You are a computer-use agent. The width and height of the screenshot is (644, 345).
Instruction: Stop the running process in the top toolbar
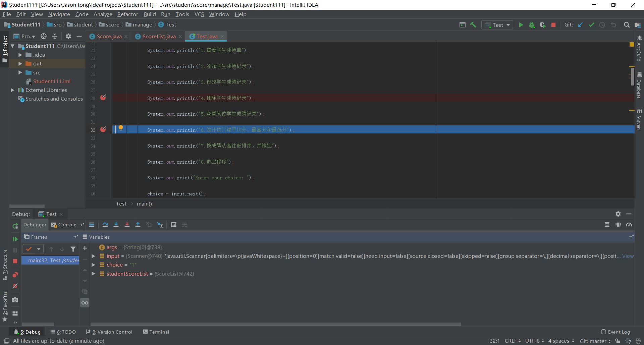[553, 25]
